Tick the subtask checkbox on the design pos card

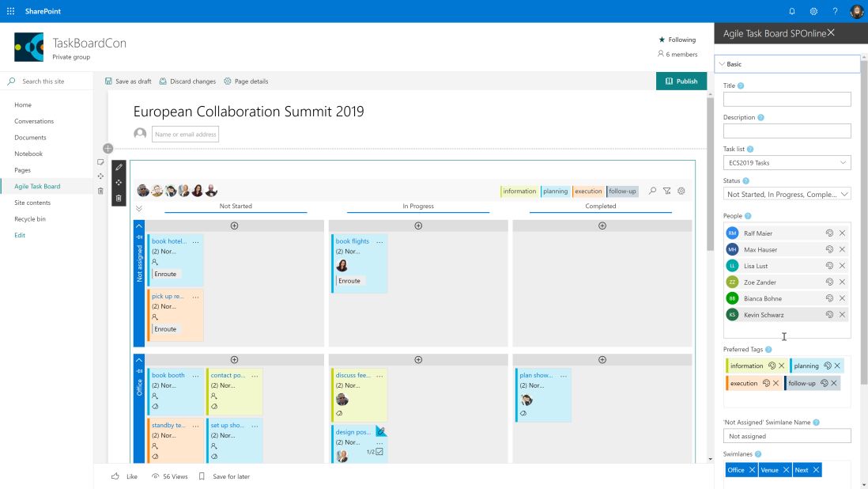[379, 452]
